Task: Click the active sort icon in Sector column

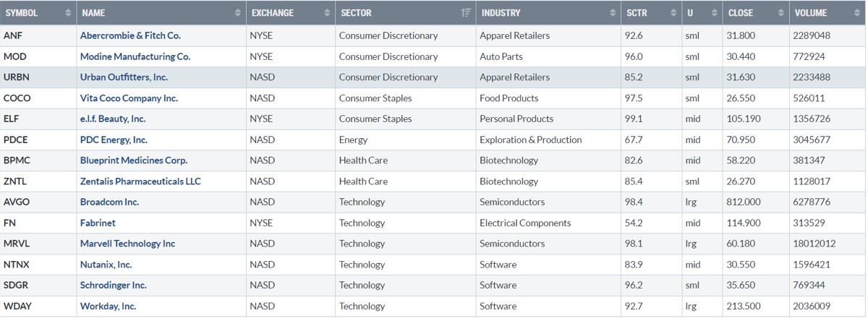Action: click(x=466, y=13)
